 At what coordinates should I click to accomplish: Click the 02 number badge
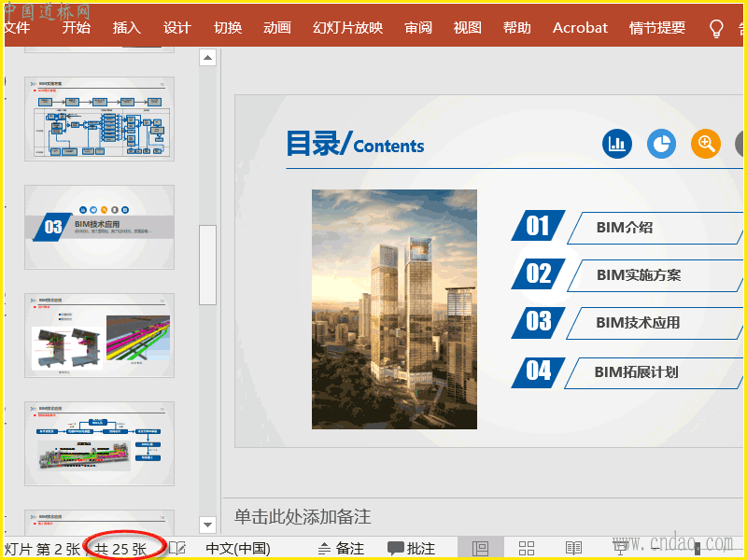click(x=538, y=273)
